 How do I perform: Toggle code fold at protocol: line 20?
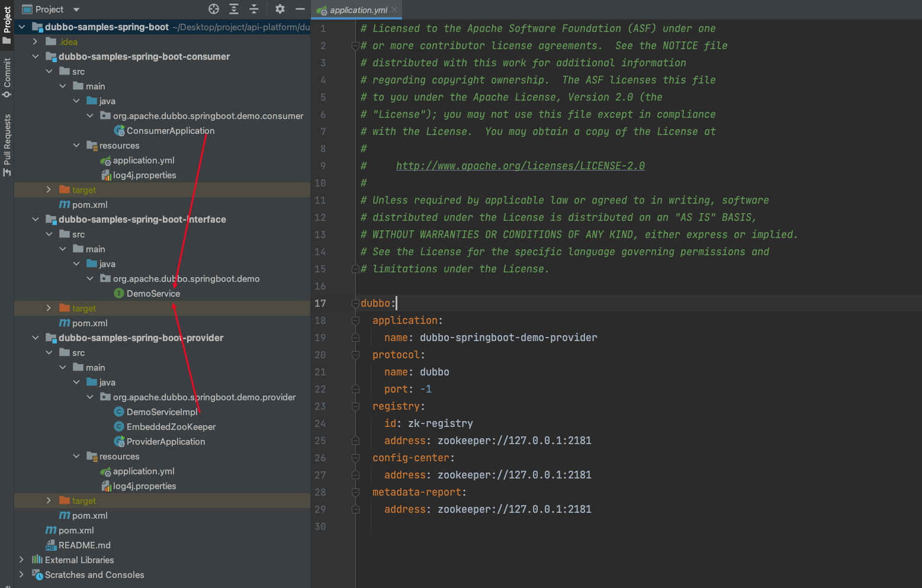(x=355, y=355)
